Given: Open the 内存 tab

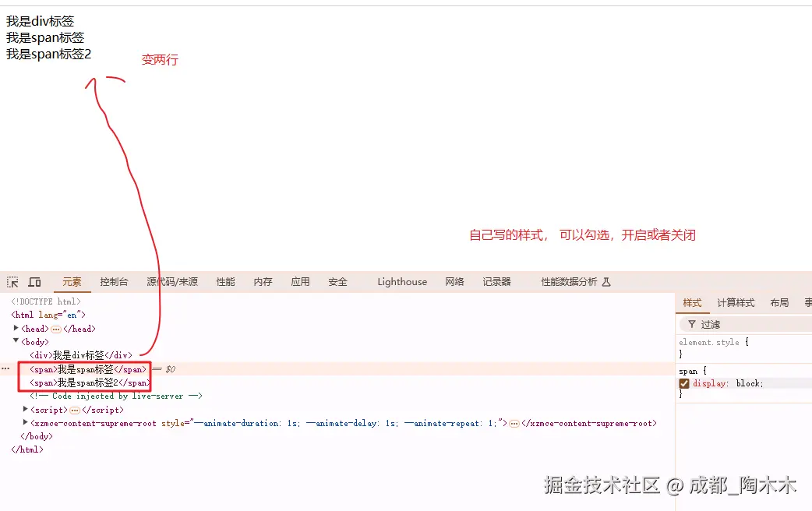Looking at the screenshot, I should pos(263,282).
